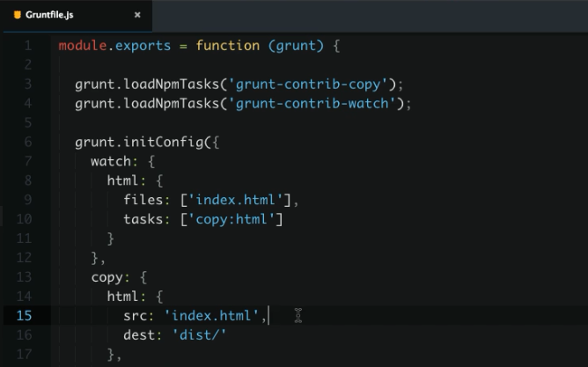Click line number 17 in the gutter
The height and width of the screenshot is (367, 588).
(26, 355)
